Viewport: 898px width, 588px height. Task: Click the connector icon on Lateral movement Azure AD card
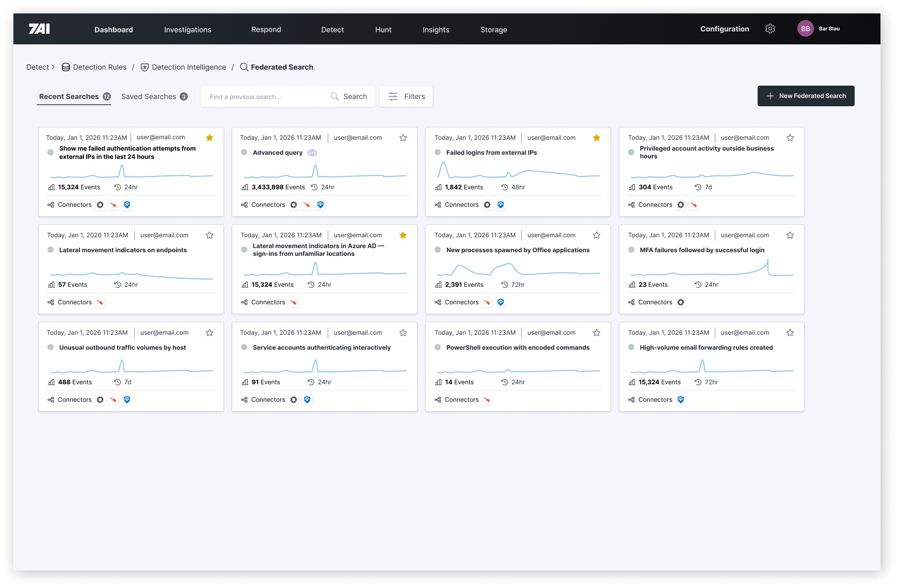294,302
